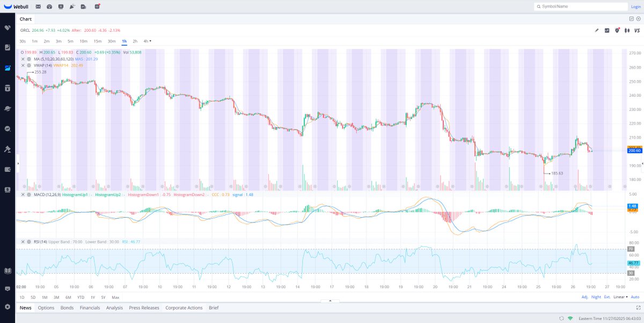Click the gavel icon in left sidebar
The height and width of the screenshot is (323, 644).
(8, 149)
